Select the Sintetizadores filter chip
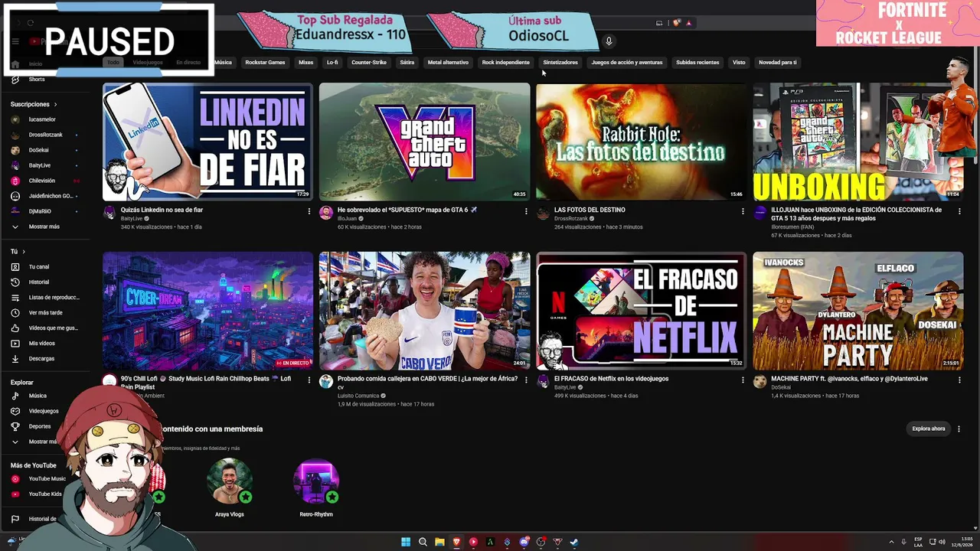Screen dimensions: 980x551 pos(560,63)
